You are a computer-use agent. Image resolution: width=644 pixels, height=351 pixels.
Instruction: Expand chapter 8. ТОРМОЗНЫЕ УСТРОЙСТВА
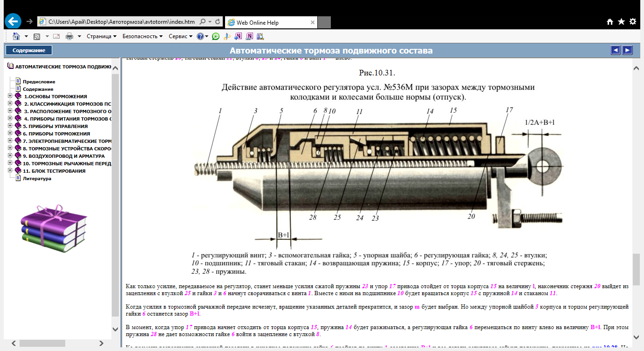[x=10, y=148]
